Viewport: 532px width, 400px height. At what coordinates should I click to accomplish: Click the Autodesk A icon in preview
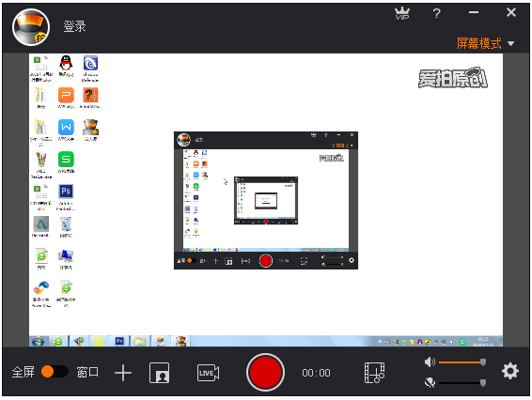[41, 224]
